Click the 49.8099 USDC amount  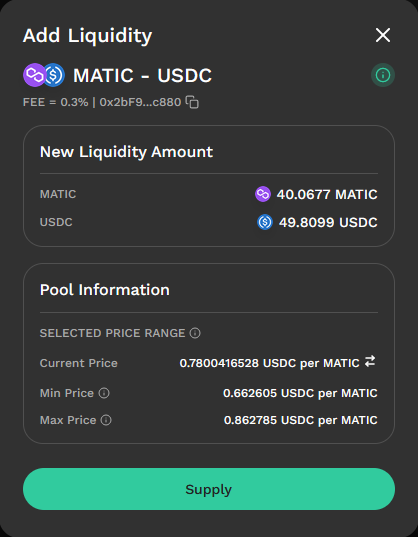pyautogui.click(x=328, y=222)
